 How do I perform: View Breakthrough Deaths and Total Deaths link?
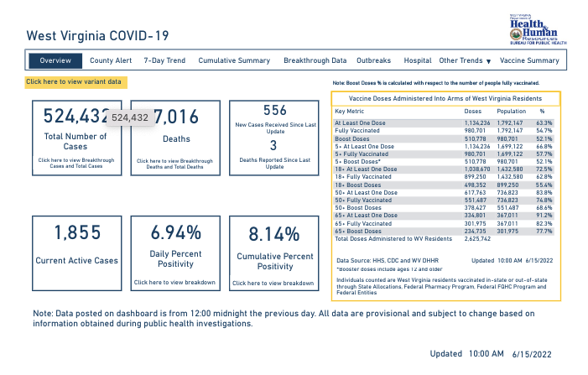click(176, 163)
